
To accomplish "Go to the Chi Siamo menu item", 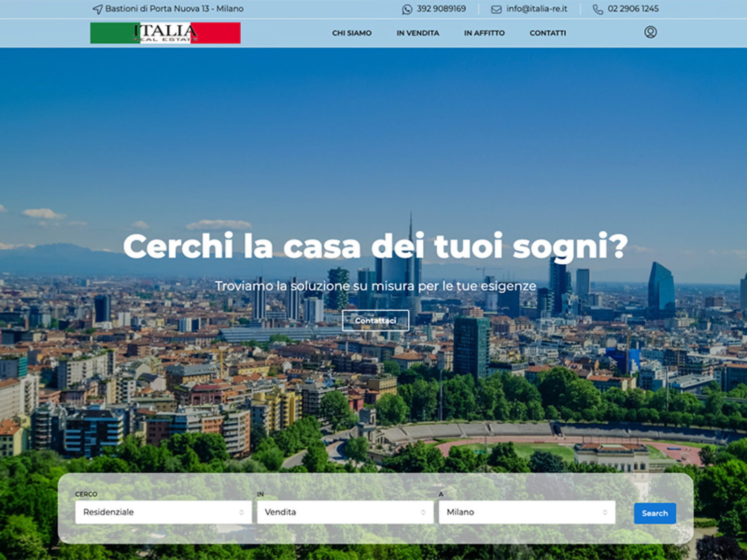I will [x=352, y=33].
